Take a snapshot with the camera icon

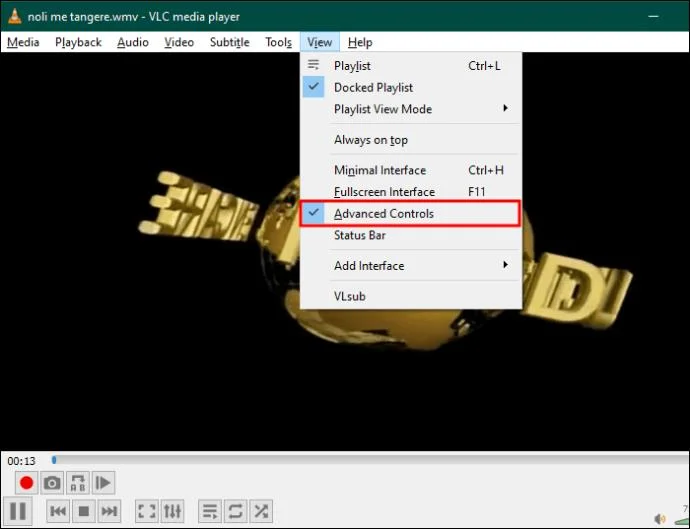(52, 483)
